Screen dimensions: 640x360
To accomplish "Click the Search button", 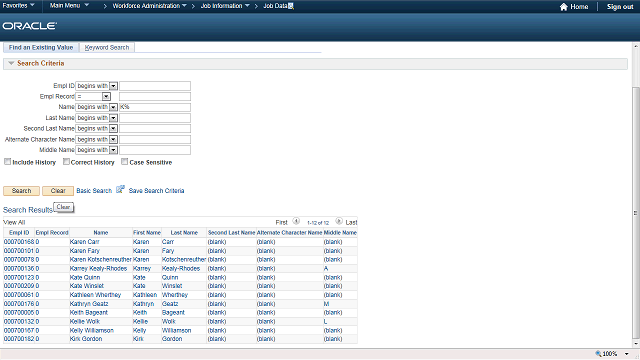I will 21,191.
